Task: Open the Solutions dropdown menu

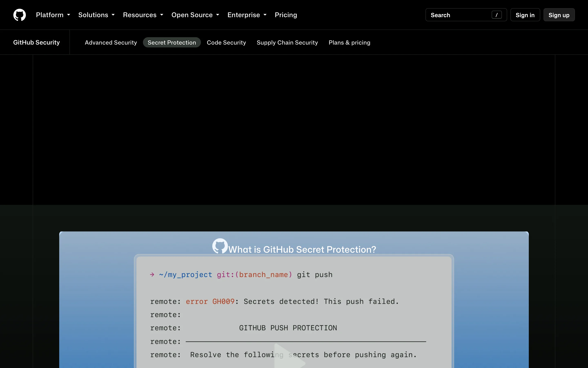Action: 96,15
